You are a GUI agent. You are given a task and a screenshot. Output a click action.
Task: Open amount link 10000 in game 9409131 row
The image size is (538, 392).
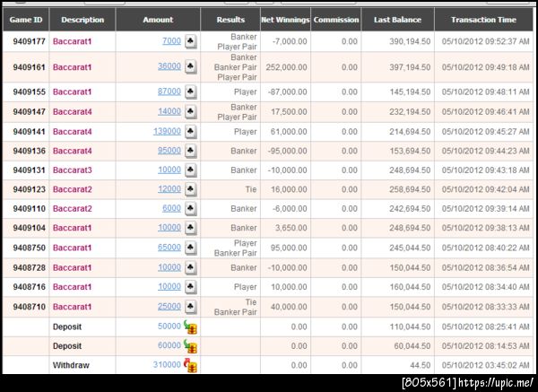169,170
